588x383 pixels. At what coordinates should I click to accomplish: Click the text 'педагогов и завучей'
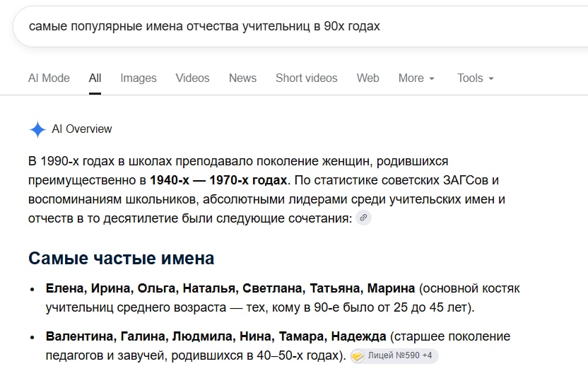pos(105,355)
